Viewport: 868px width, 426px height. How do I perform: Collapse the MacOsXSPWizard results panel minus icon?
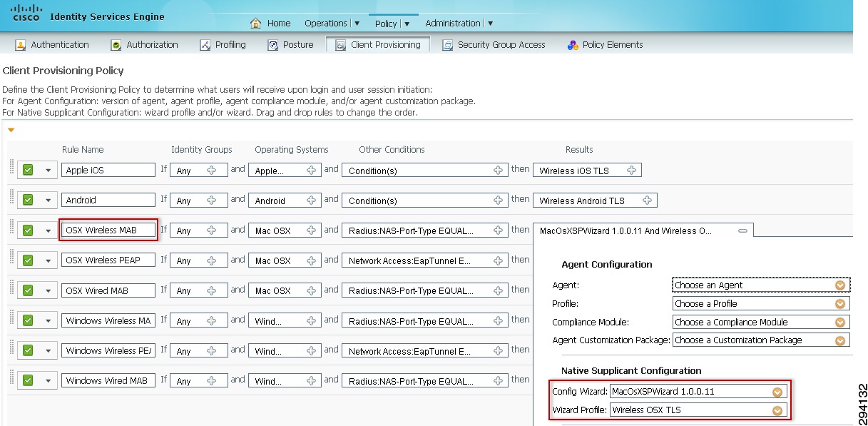tap(742, 230)
